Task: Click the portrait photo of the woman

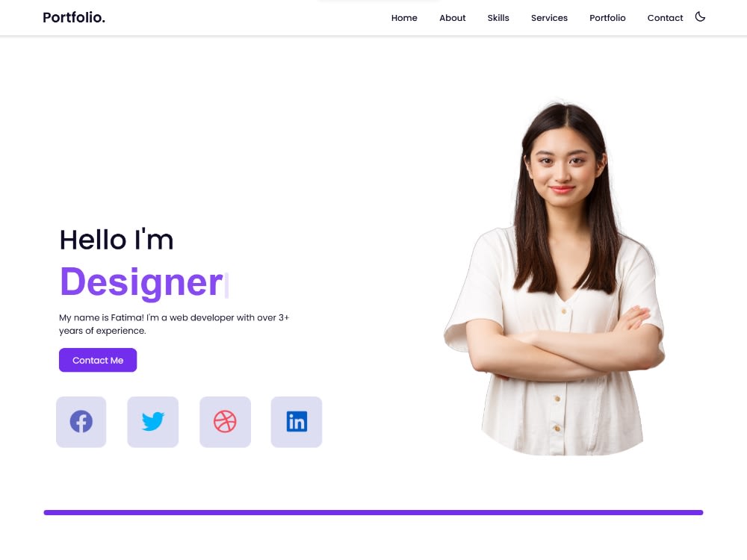Action: click(555, 279)
